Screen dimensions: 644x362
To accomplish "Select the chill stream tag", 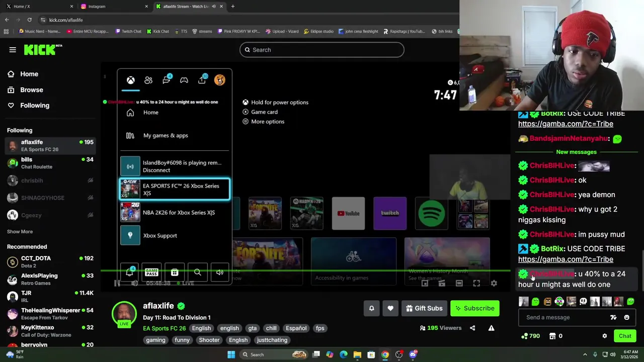I will click(271, 328).
